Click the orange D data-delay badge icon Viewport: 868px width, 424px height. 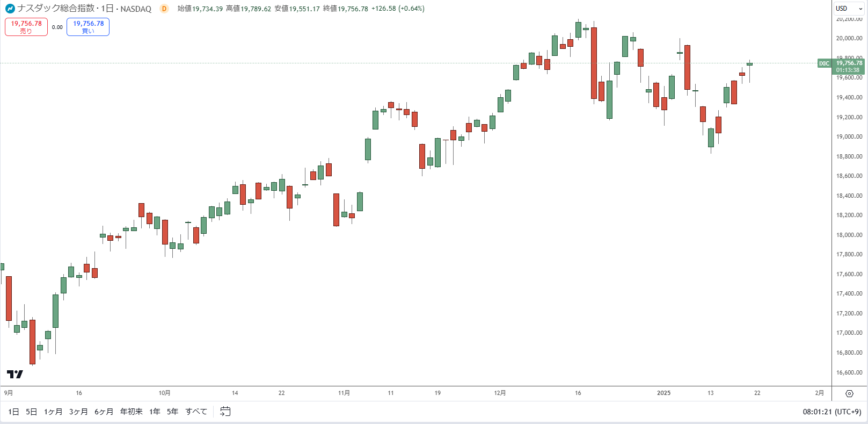pyautogui.click(x=164, y=9)
